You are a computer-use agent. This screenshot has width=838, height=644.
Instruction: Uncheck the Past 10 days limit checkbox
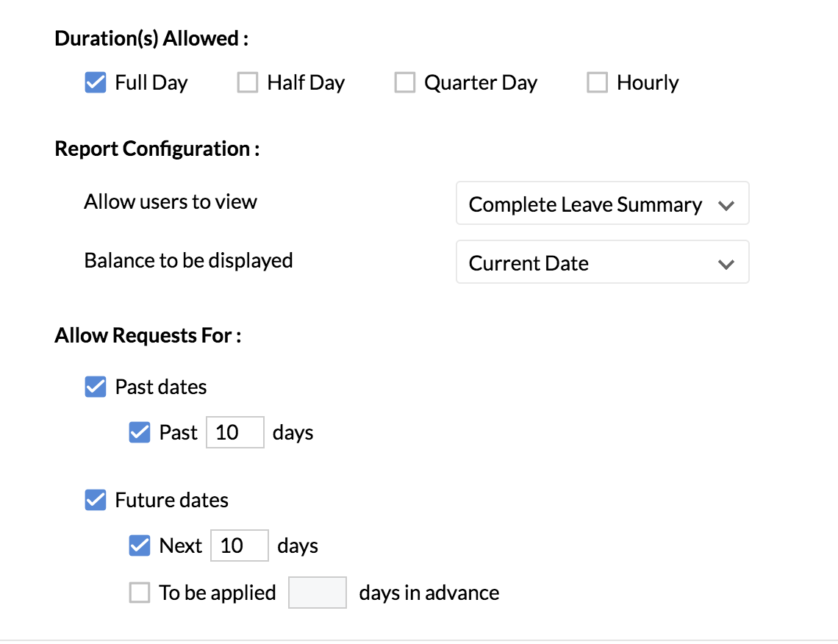140,432
